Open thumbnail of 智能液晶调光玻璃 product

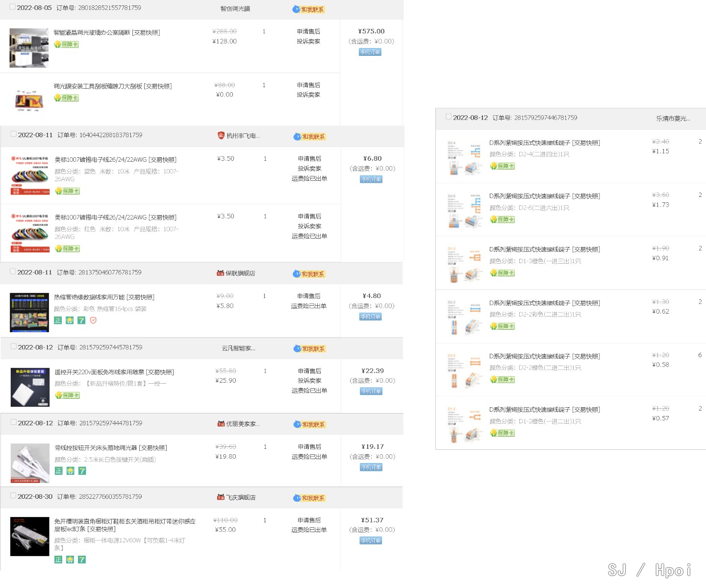point(29,48)
